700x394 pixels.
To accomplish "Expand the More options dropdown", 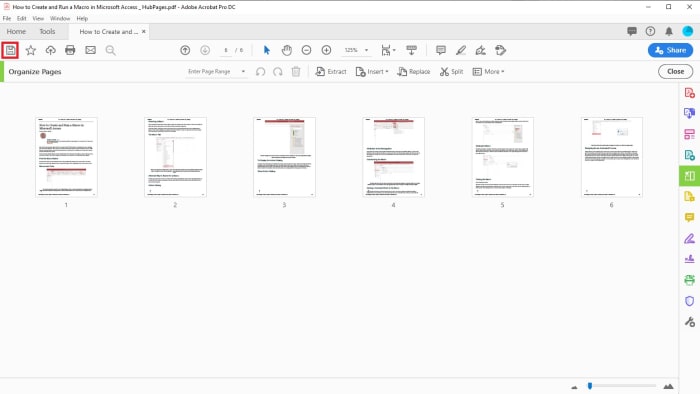I will (488, 71).
